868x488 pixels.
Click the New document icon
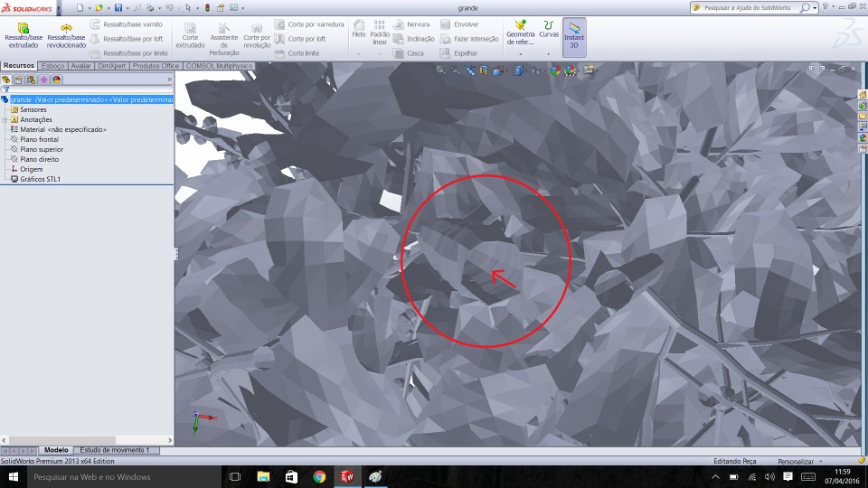tap(80, 8)
